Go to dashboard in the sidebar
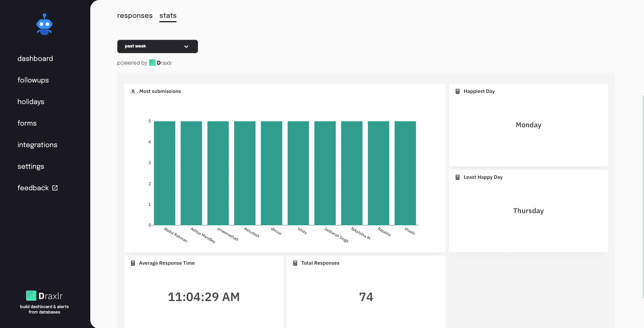Image resolution: width=644 pixels, height=328 pixels. pos(35,59)
